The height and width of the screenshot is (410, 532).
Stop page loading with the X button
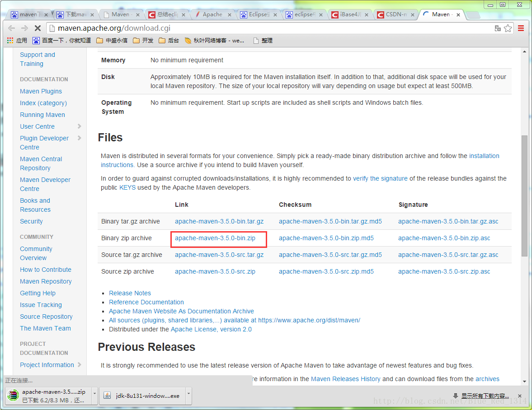(38, 28)
